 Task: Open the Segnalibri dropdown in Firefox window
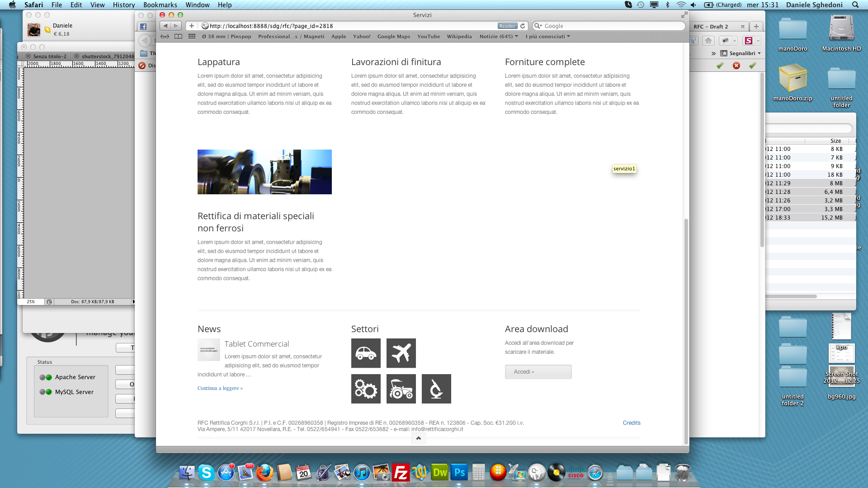[741, 53]
